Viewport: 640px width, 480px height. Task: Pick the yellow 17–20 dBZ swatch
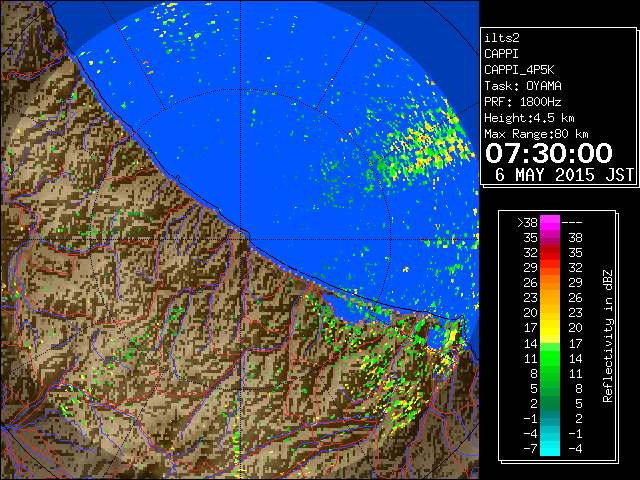point(550,328)
